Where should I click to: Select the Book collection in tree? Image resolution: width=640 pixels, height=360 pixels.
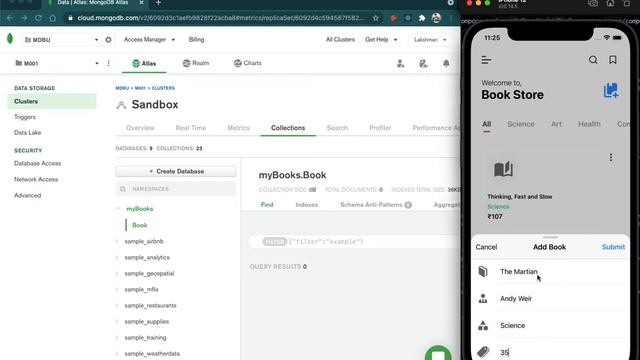click(140, 225)
